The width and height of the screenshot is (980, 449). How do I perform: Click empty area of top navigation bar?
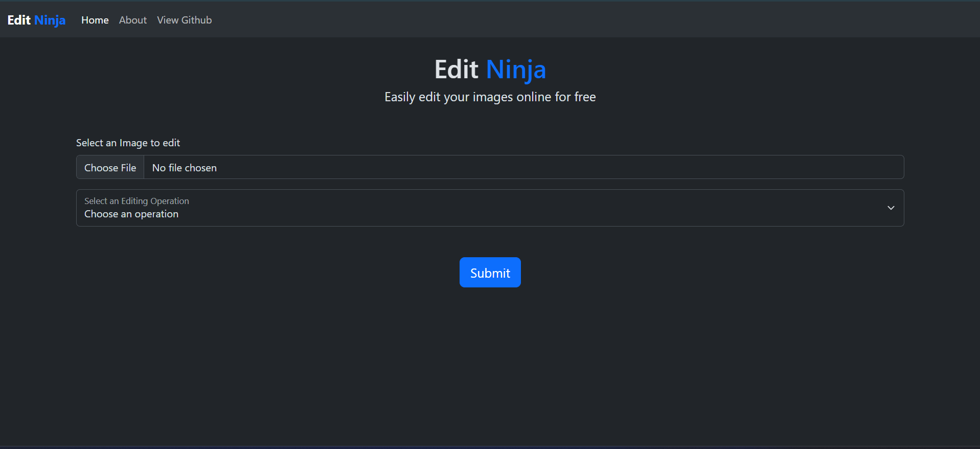click(562, 19)
